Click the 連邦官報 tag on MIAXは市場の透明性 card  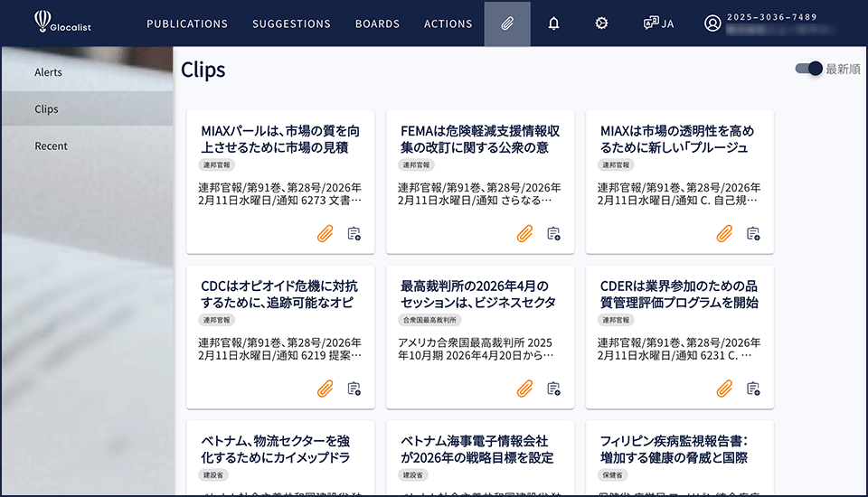[x=616, y=165]
